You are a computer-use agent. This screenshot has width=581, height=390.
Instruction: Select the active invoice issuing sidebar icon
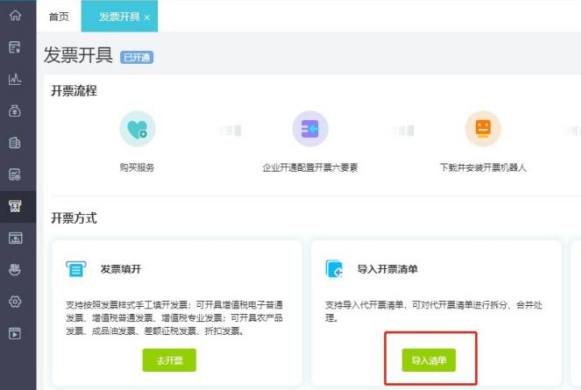[15, 206]
